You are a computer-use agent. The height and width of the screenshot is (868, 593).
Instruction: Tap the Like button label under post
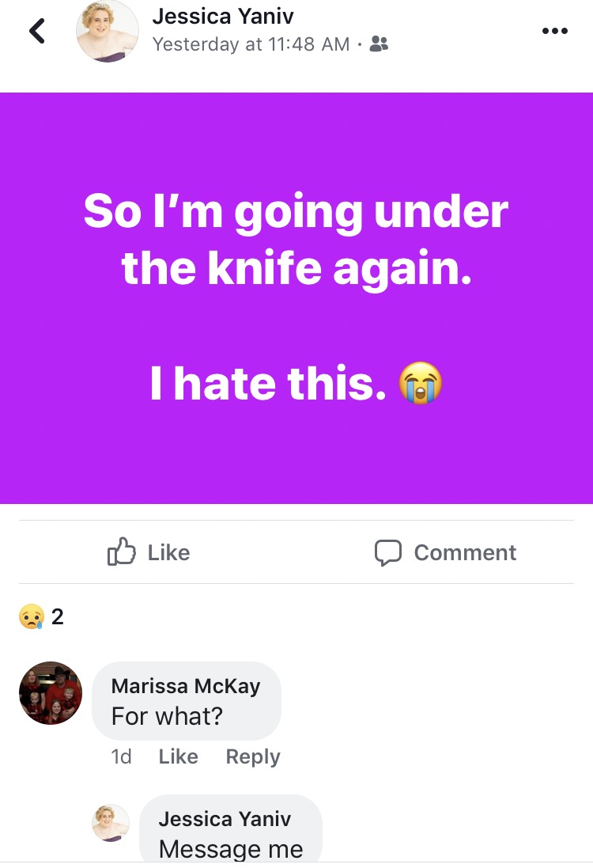(168, 552)
